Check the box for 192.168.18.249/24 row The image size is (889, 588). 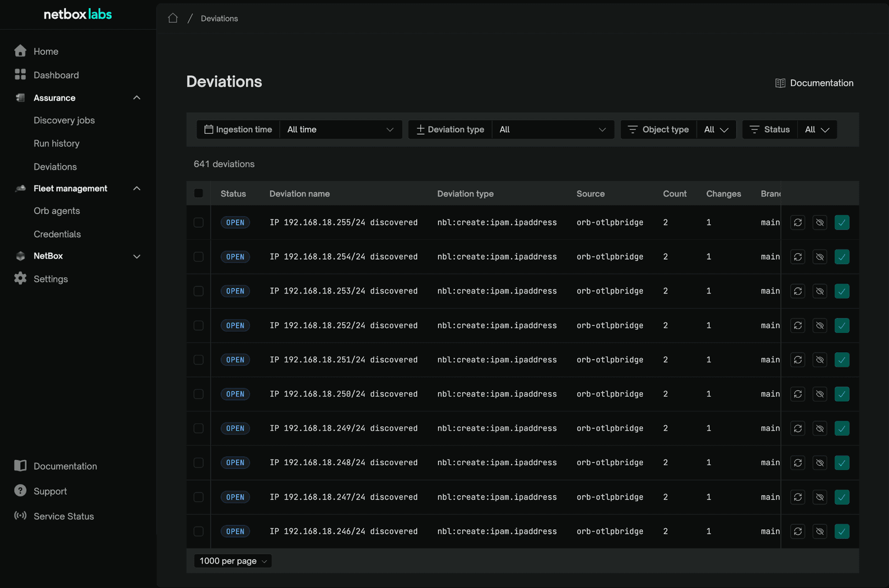coord(199,428)
